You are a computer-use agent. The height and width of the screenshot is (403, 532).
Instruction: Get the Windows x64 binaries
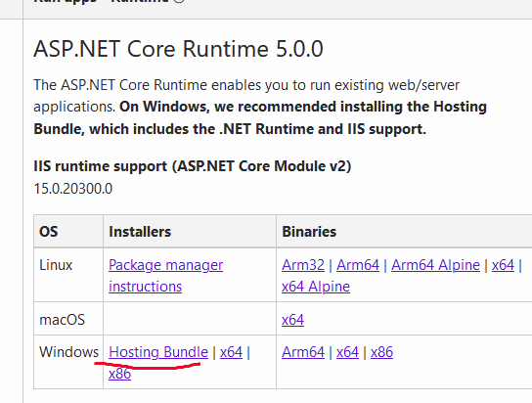click(347, 352)
